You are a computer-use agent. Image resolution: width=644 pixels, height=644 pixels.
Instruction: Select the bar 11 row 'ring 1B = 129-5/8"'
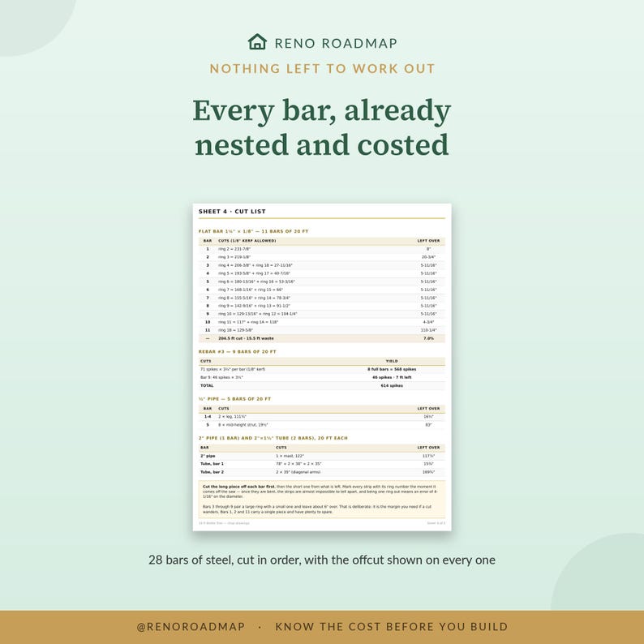322,330
